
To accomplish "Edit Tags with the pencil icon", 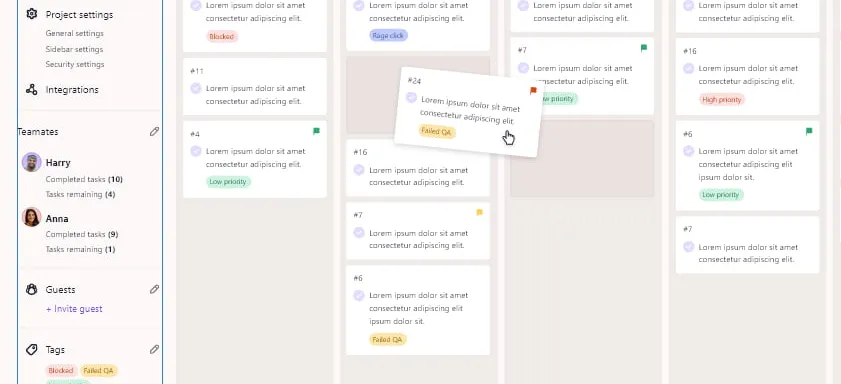I will tap(154, 350).
